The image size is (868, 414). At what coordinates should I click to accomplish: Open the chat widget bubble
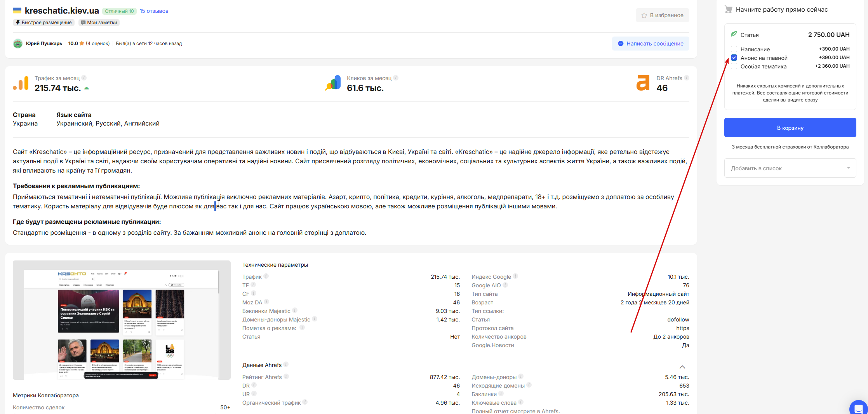pos(859,407)
